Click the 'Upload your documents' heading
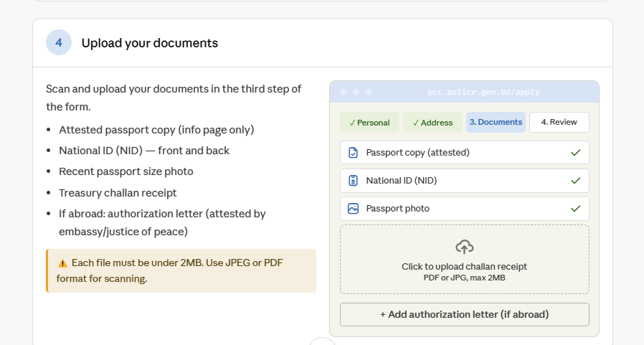644x345 pixels. [149, 43]
